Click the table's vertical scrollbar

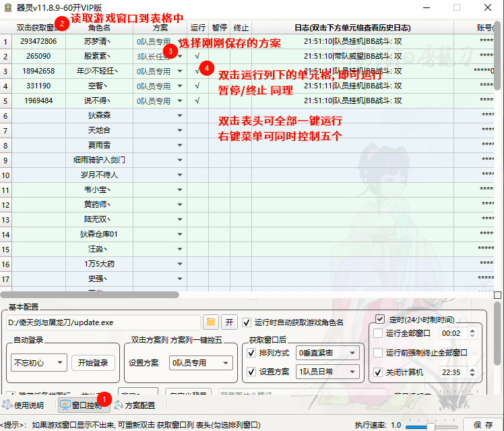pos(497,55)
